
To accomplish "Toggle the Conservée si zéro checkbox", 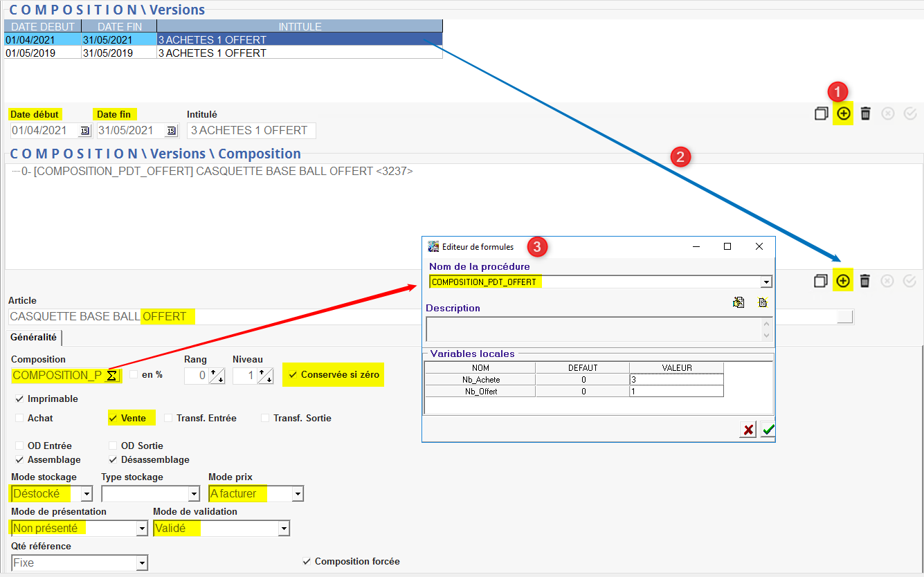I will (293, 375).
